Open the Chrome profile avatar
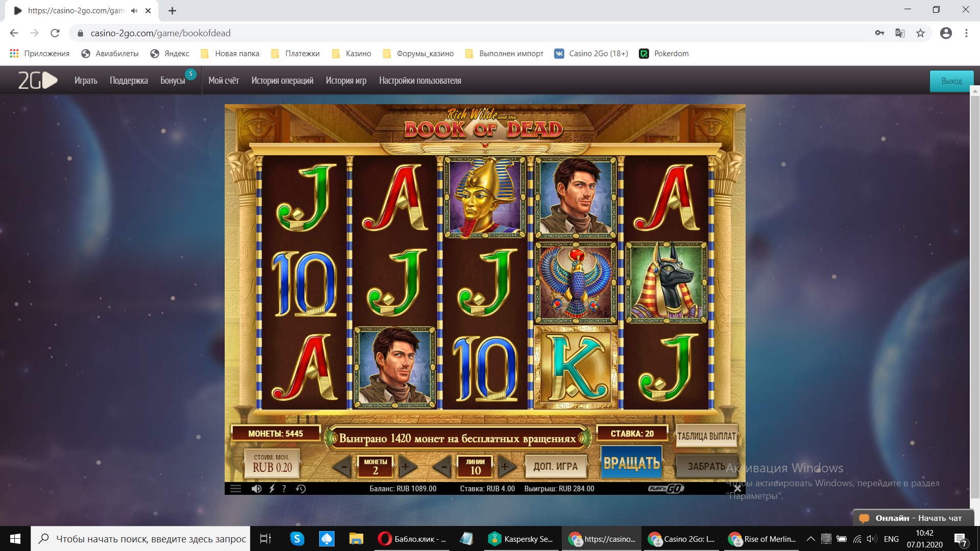Viewport: 980px width, 551px height. click(946, 33)
